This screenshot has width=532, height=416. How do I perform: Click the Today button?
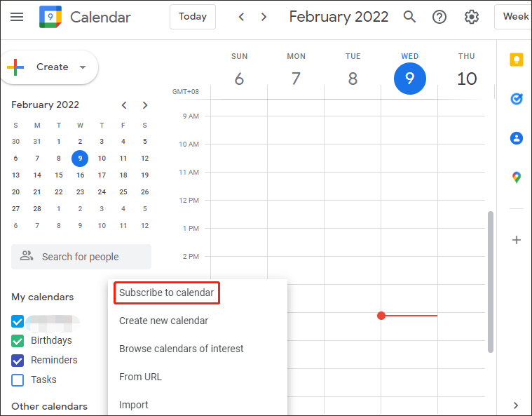point(192,17)
